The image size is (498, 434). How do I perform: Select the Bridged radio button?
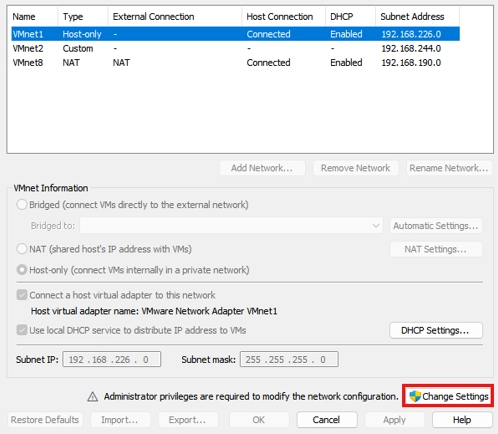(22, 205)
